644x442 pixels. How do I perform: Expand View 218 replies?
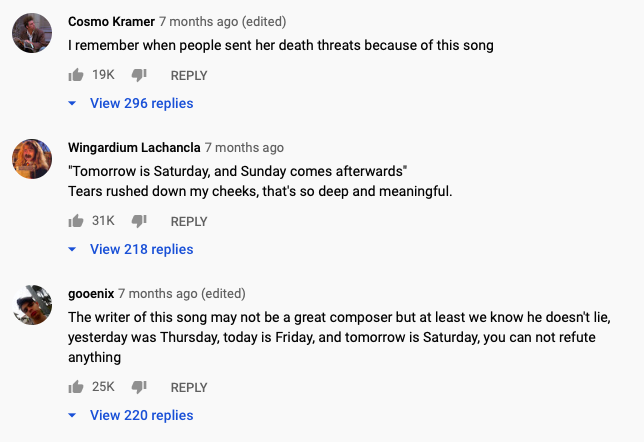(141, 249)
